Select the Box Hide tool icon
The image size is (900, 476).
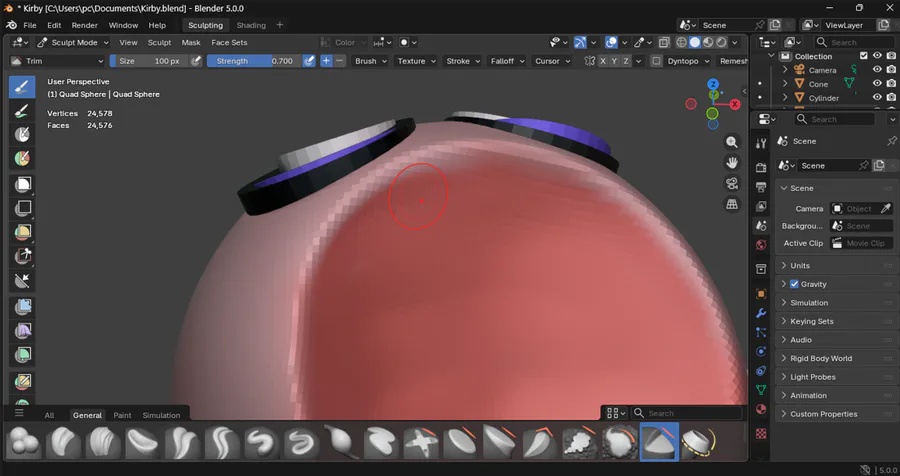coord(23,208)
